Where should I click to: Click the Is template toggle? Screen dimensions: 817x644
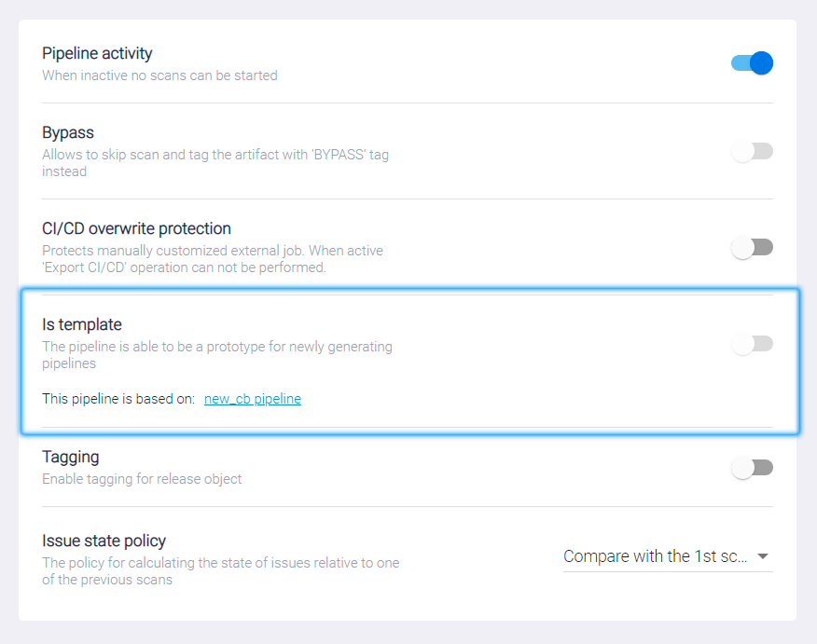click(752, 344)
